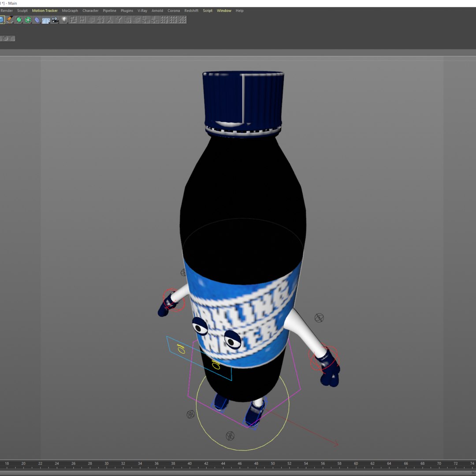Click the gray Y-shaped toolbar icon

pyautogui.click(x=119, y=20)
